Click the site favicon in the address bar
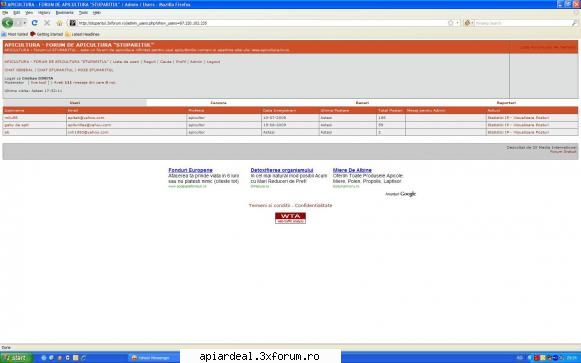 [73, 23]
